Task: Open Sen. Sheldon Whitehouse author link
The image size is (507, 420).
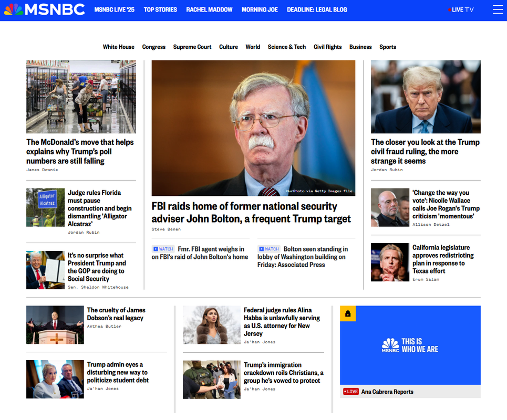Action: 98,287
